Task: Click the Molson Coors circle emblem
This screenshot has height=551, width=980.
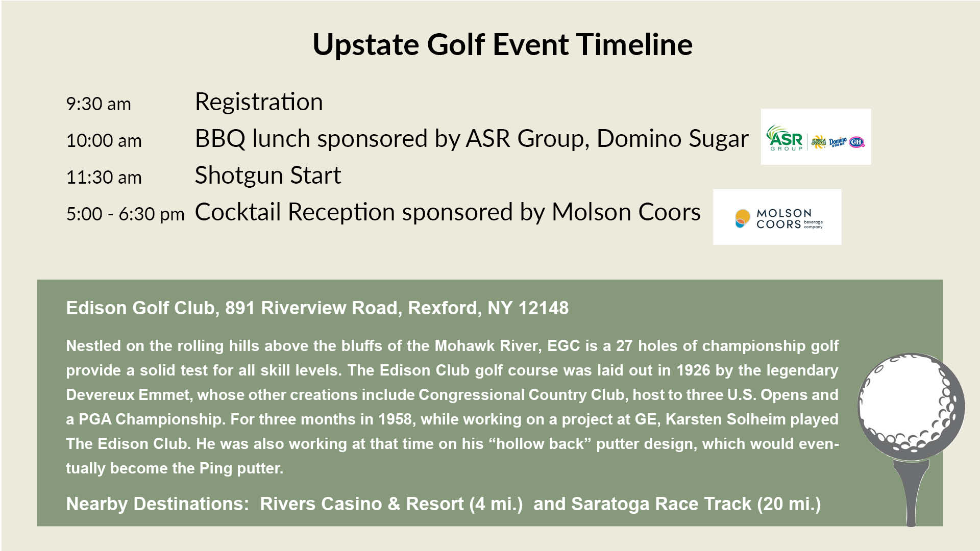Action: click(x=742, y=218)
